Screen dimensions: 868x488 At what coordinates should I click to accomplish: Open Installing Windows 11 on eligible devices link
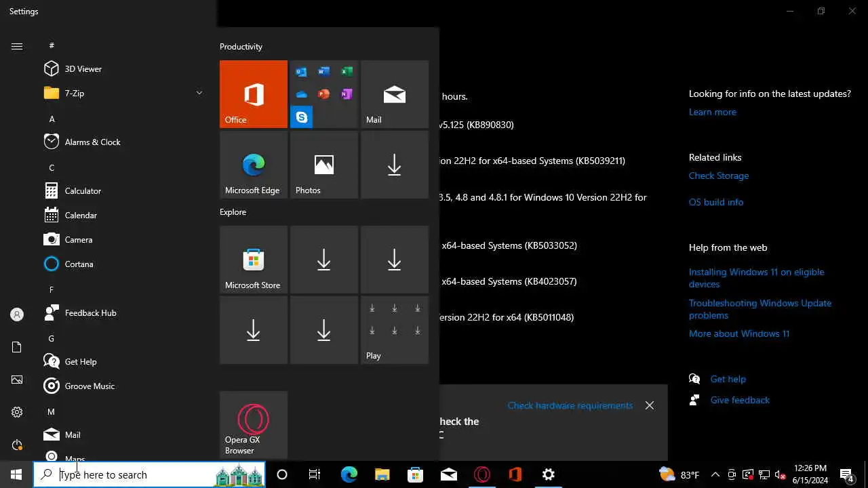click(x=757, y=278)
